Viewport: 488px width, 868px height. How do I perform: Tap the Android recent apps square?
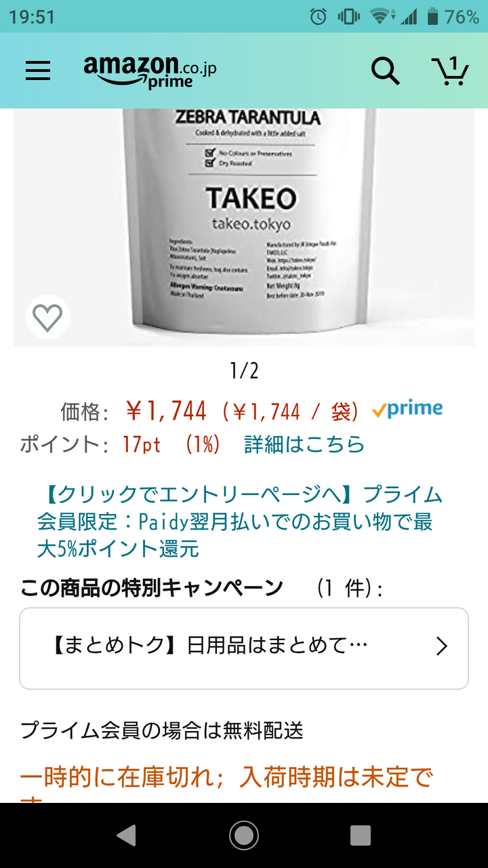[361, 835]
